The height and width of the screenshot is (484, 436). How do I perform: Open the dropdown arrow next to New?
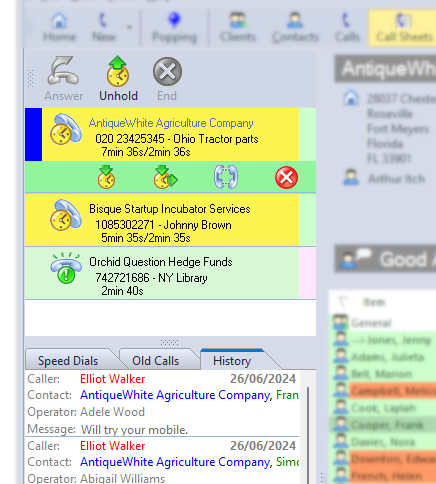pyautogui.click(x=129, y=27)
